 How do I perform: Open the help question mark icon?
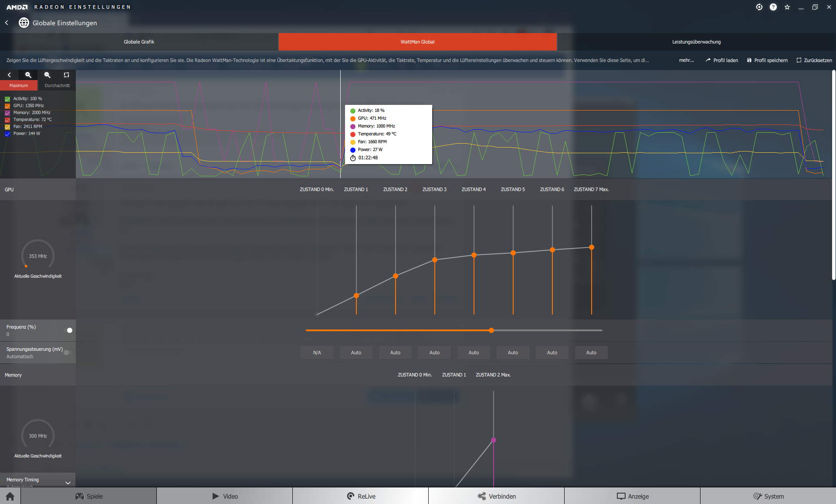(x=773, y=7)
